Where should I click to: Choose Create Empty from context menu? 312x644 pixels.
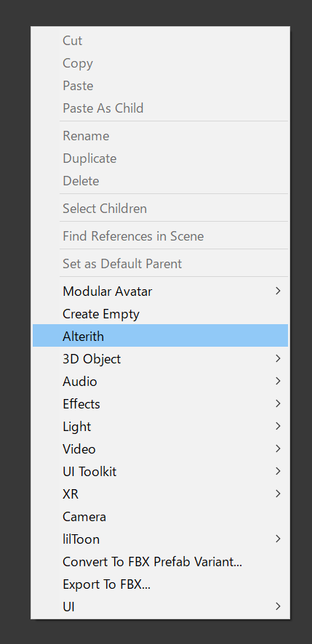[160, 314]
